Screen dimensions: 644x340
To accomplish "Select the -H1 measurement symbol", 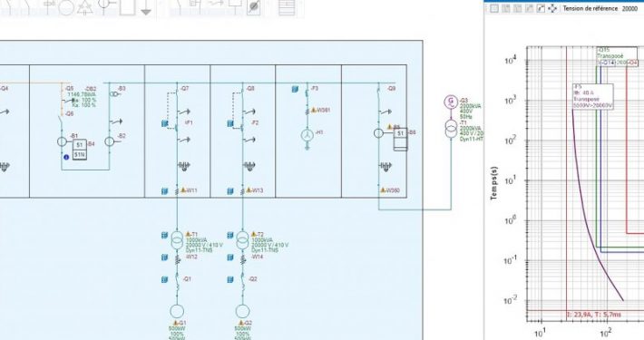I will (x=307, y=135).
